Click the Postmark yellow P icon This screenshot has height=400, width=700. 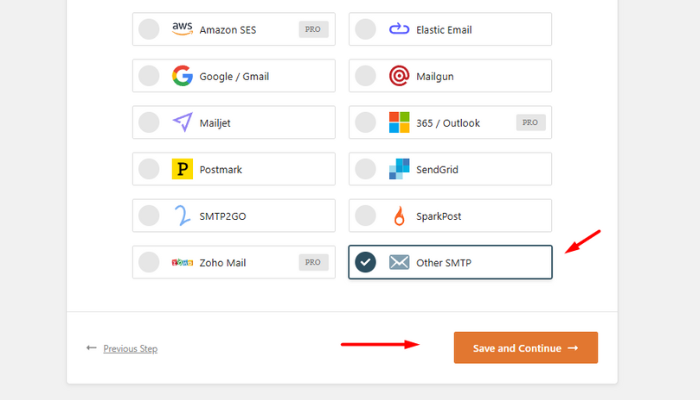(182, 169)
